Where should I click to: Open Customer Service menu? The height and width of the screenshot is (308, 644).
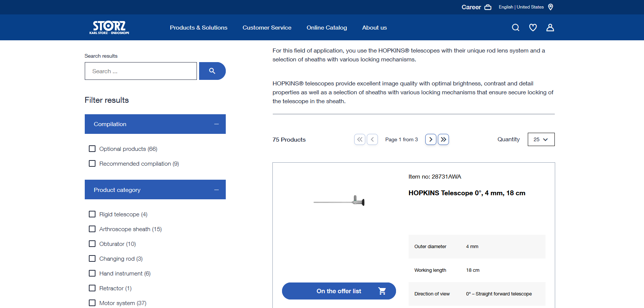267,28
